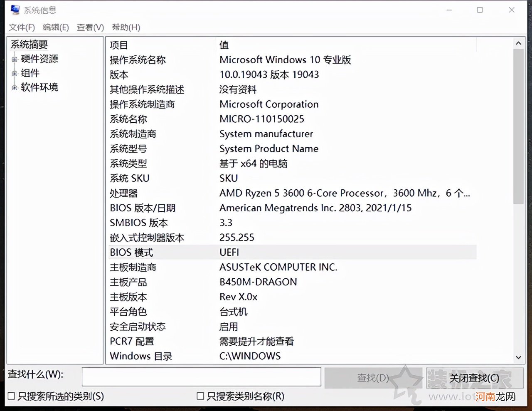Select the 安全启动状态 row
The width and height of the screenshot is (532, 411).
click(x=292, y=327)
